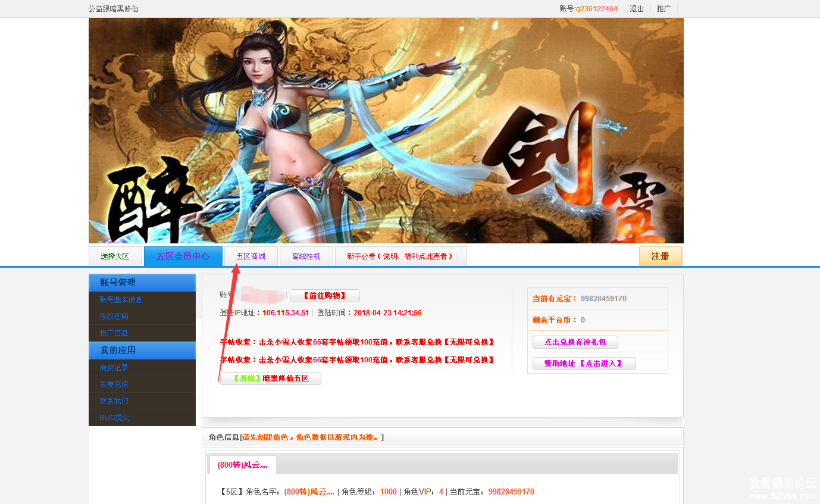Image resolution: width=820 pixels, height=504 pixels.
Task: Click the 当前有元宝 value 99828459170
Action: pos(603,299)
